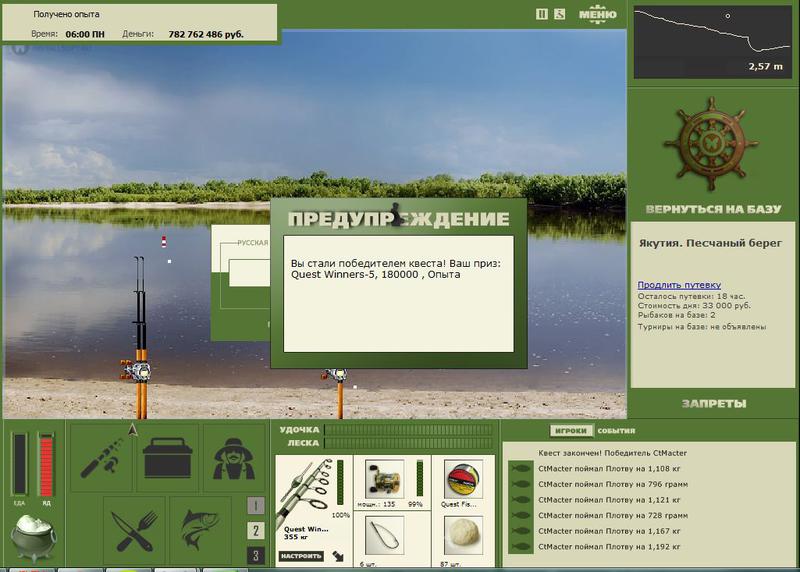Select rod slot 3
800x572 pixels.
[256, 556]
